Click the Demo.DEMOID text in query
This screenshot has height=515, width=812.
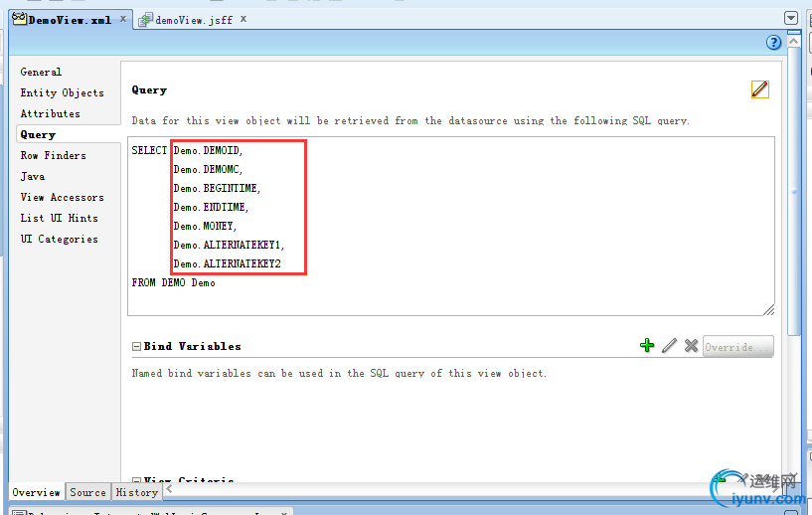pos(208,151)
